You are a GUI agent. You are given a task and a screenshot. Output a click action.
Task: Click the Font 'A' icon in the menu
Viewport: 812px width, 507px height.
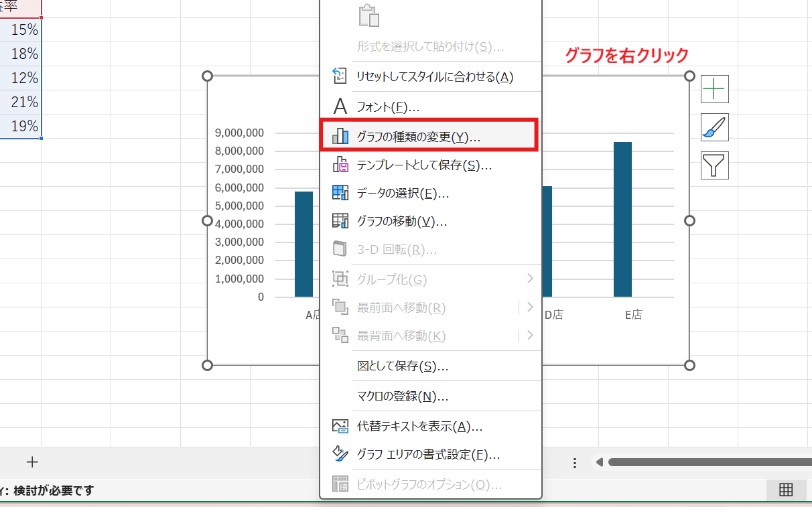[341, 105]
